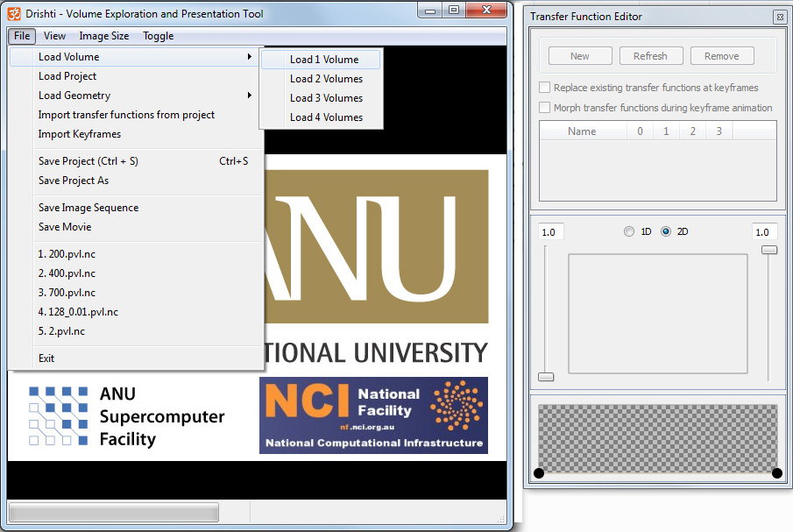Expand the Load Volume submenu
The height and width of the screenshot is (532, 793).
click(135, 57)
